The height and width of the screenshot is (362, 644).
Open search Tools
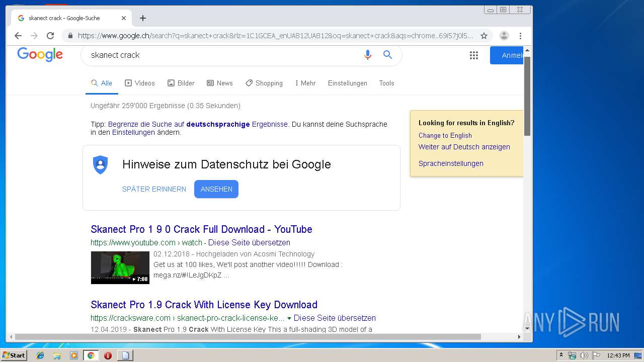coord(386,83)
